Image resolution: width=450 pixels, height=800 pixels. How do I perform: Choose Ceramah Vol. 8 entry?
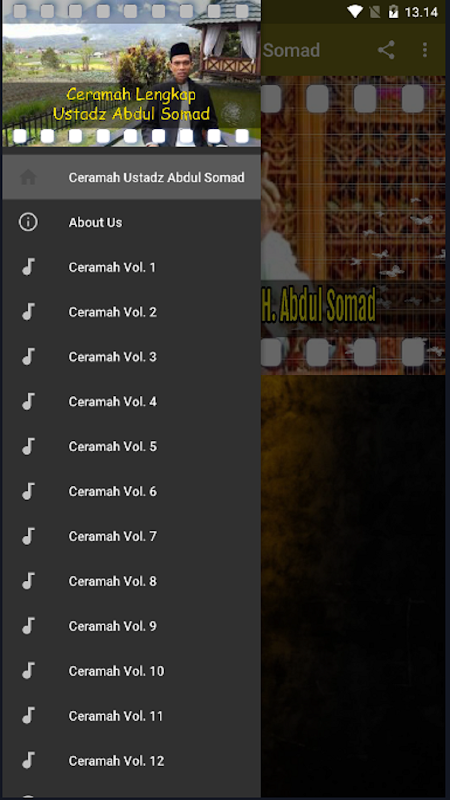[131, 581]
